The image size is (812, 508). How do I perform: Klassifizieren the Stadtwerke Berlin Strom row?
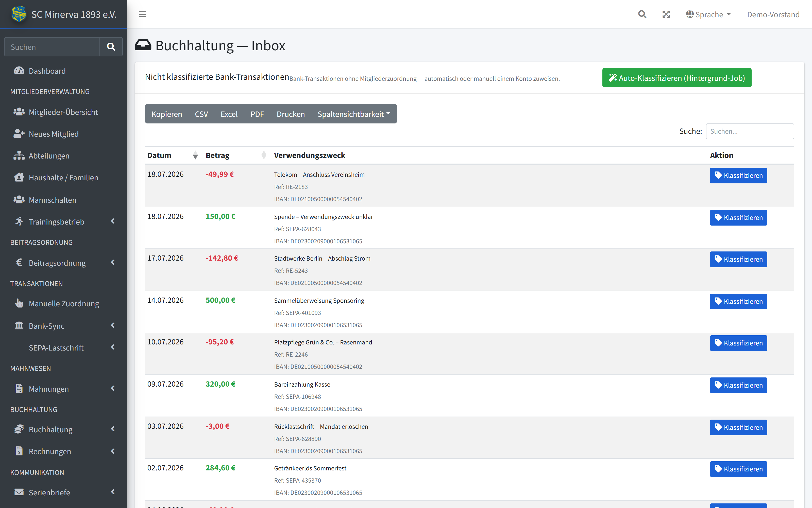(x=738, y=259)
